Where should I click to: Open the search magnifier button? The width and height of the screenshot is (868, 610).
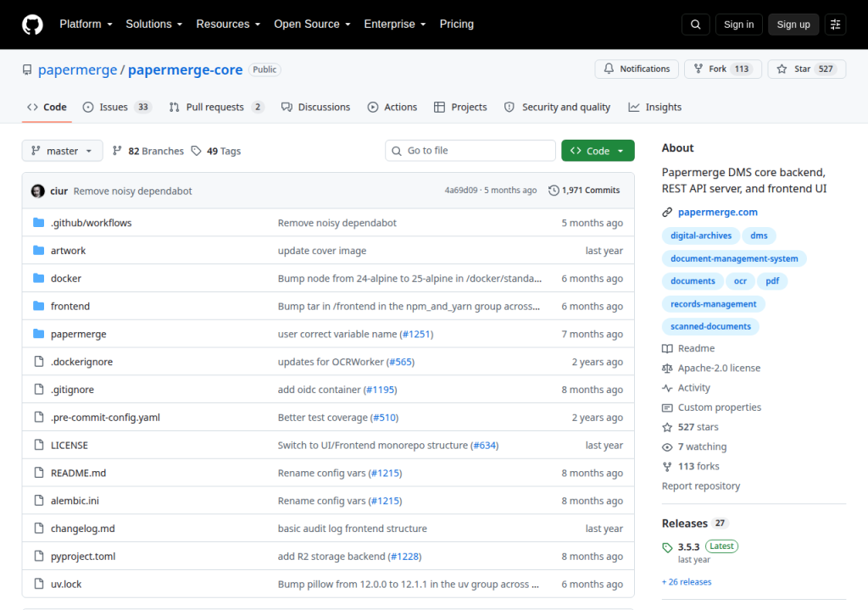695,25
